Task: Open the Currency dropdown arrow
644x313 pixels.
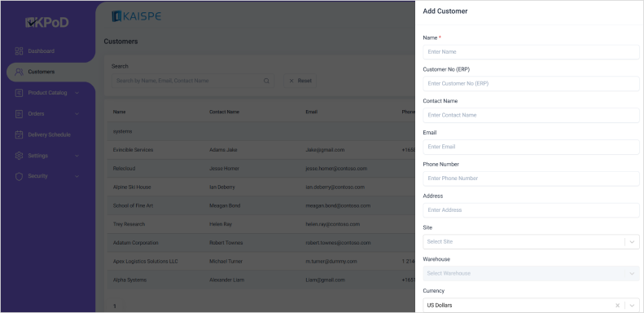Action: tap(632, 306)
